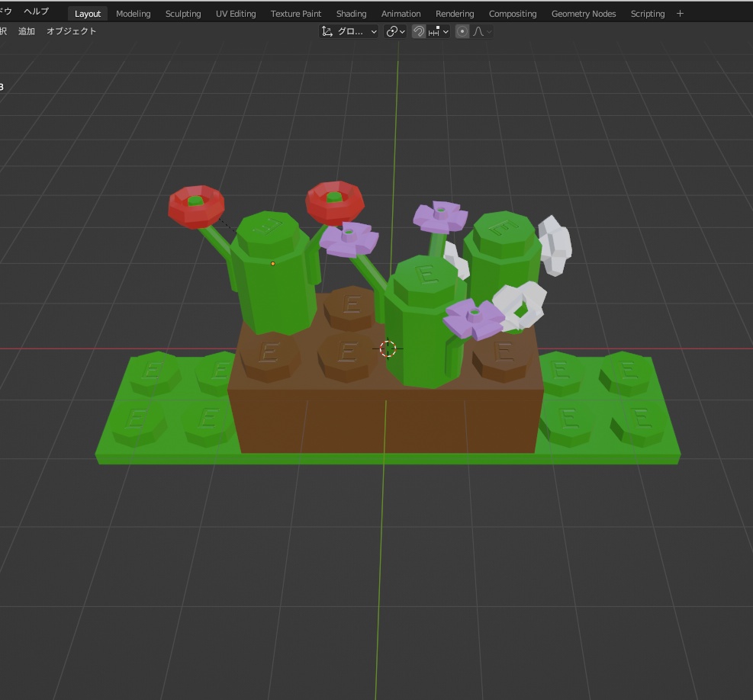Select the brown brick front face

pyautogui.click(x=387, y=422)
